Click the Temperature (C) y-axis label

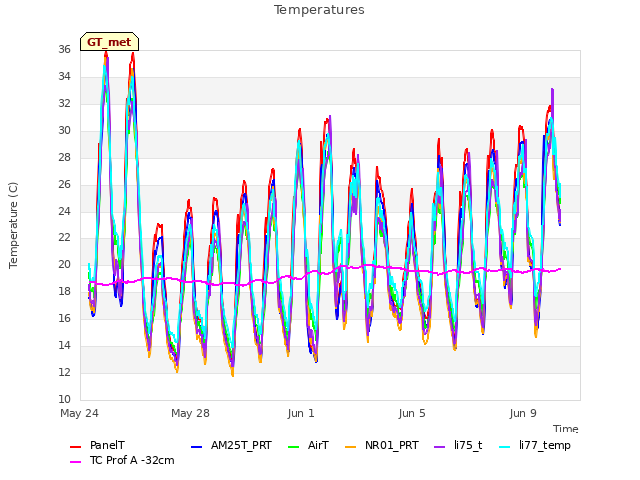pyautogui.click(x=13, y=225)
